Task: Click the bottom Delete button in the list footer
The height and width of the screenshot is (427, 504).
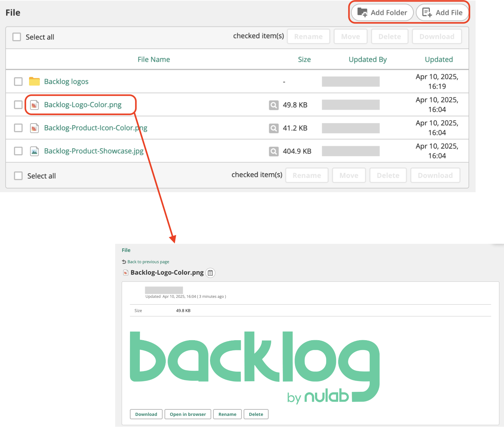Action: coord(388,175)
